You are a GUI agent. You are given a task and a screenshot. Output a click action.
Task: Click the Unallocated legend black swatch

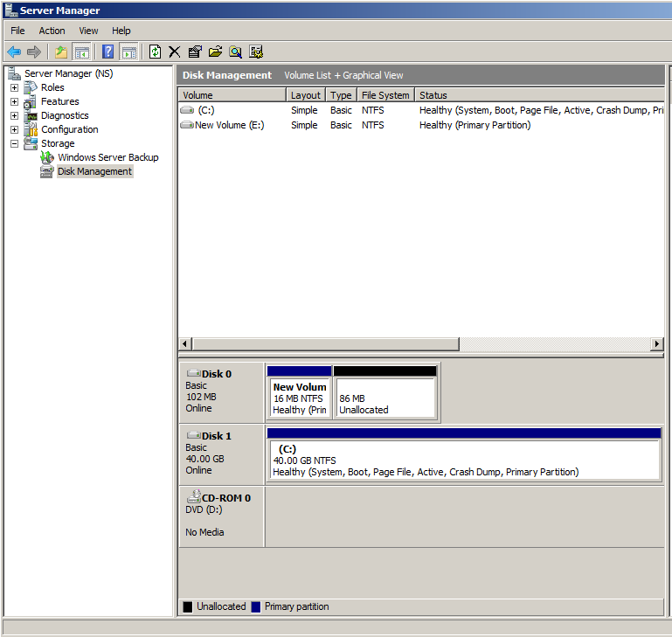click(188, 607)
